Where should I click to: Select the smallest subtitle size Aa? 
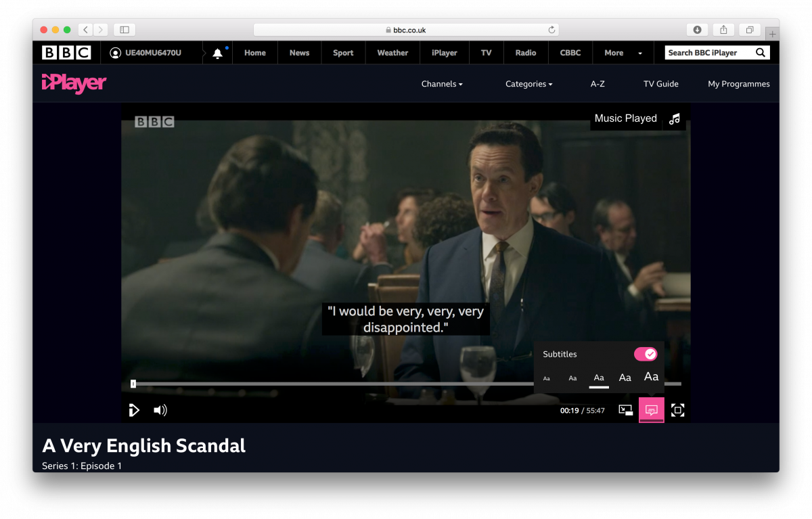tap(547, 378)
